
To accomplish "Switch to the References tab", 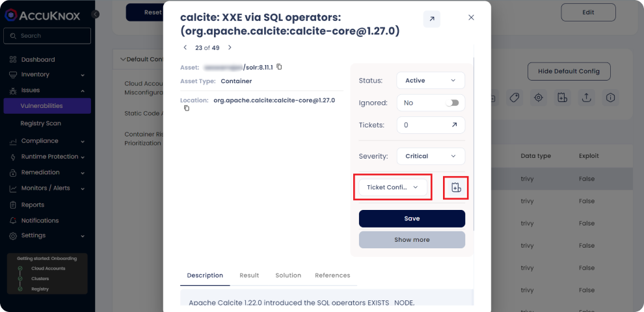I will click(x=332, y=276).
